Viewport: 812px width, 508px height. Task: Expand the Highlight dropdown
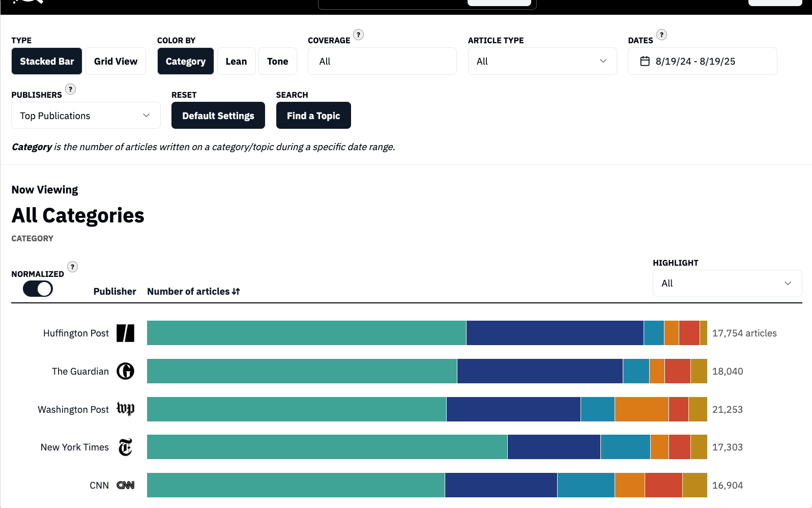pos(727,284)
